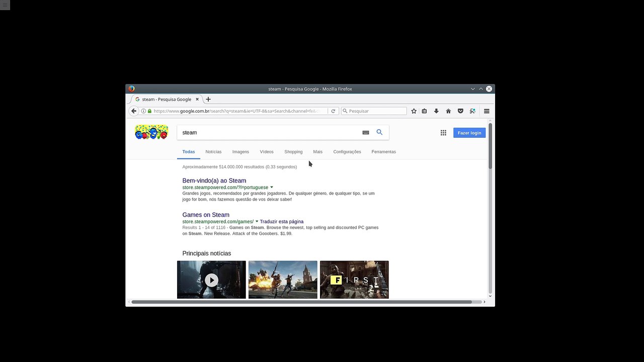
Task: Open Google apps grid icon
Action: tap(443, 133)
